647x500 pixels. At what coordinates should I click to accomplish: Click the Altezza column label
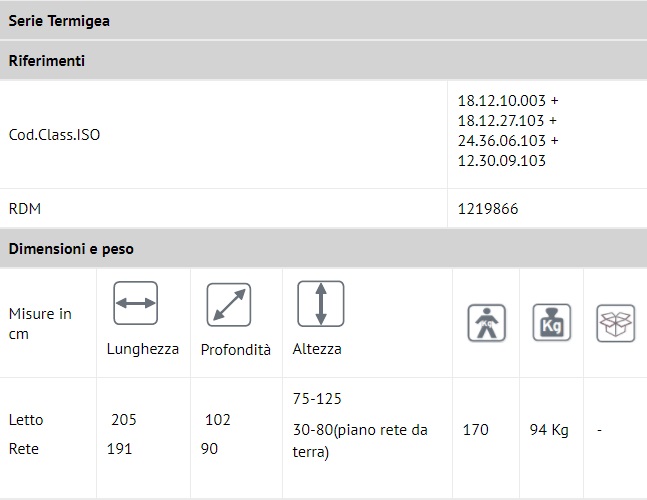coord(317,349)
